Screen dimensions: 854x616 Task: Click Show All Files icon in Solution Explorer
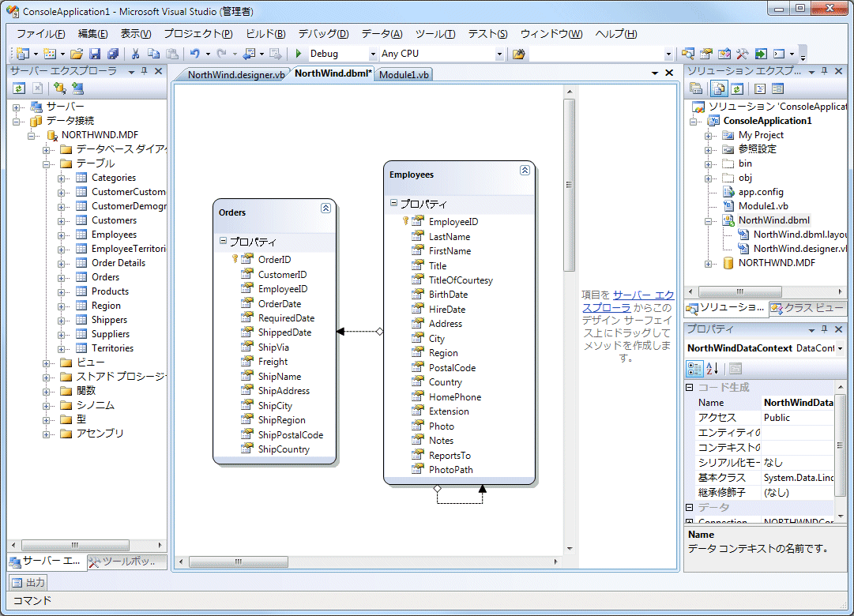coord(719,88)
